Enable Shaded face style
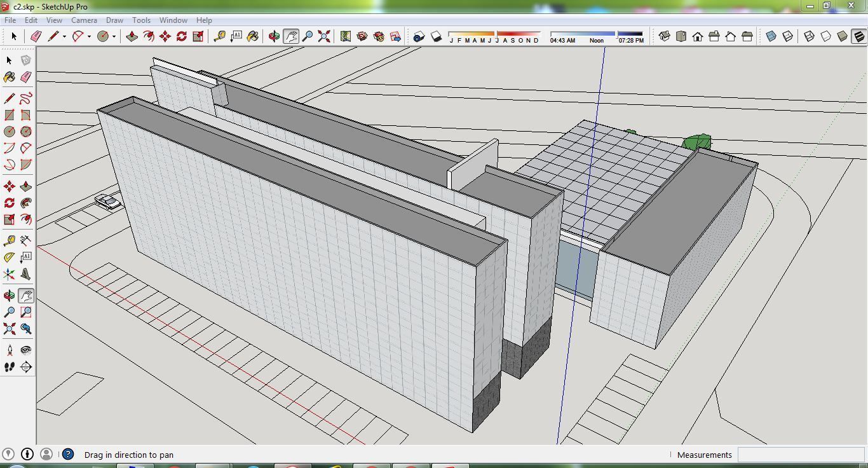868x468 pixels. 843,36
